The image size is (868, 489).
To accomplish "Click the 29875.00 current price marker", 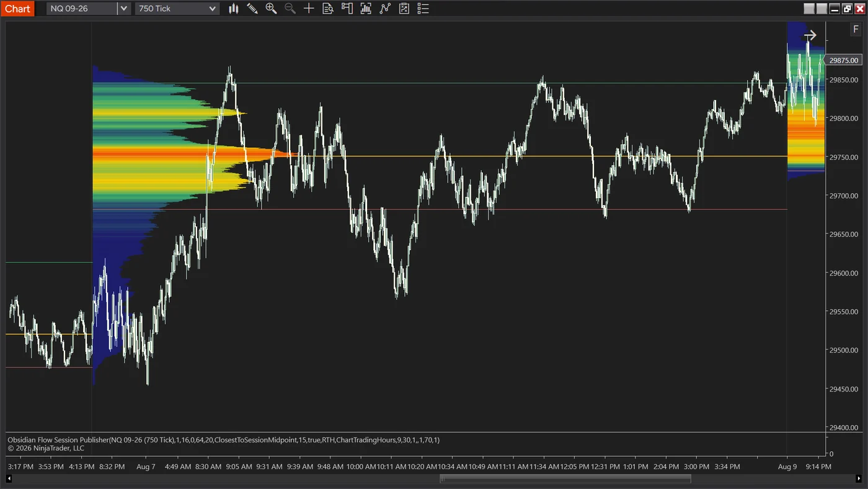I will point(843,60).
